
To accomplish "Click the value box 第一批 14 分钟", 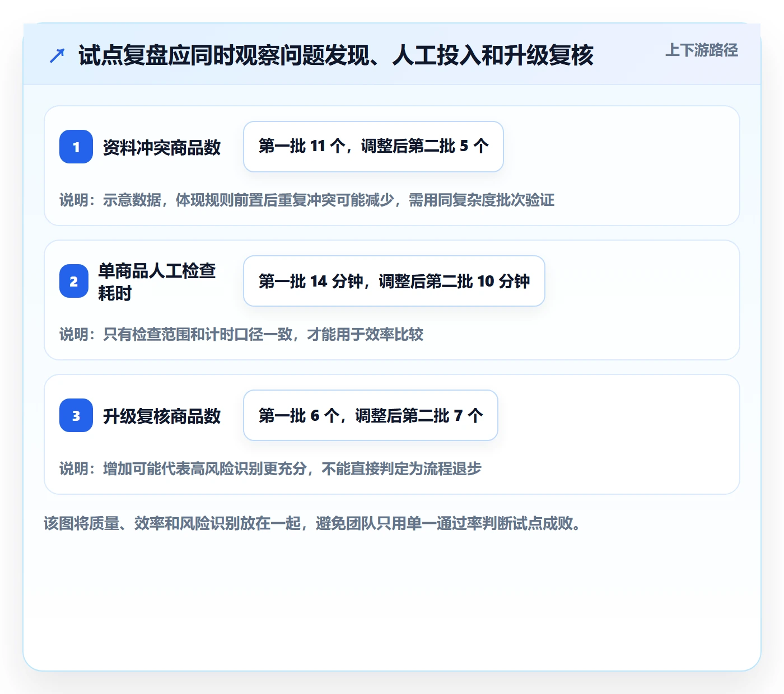I will coord(394,281).
